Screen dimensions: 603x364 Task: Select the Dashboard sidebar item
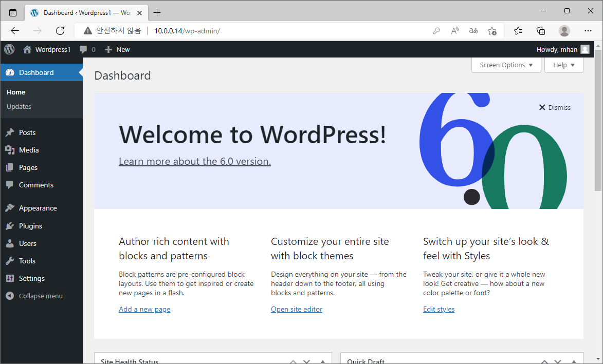(42, 72)
